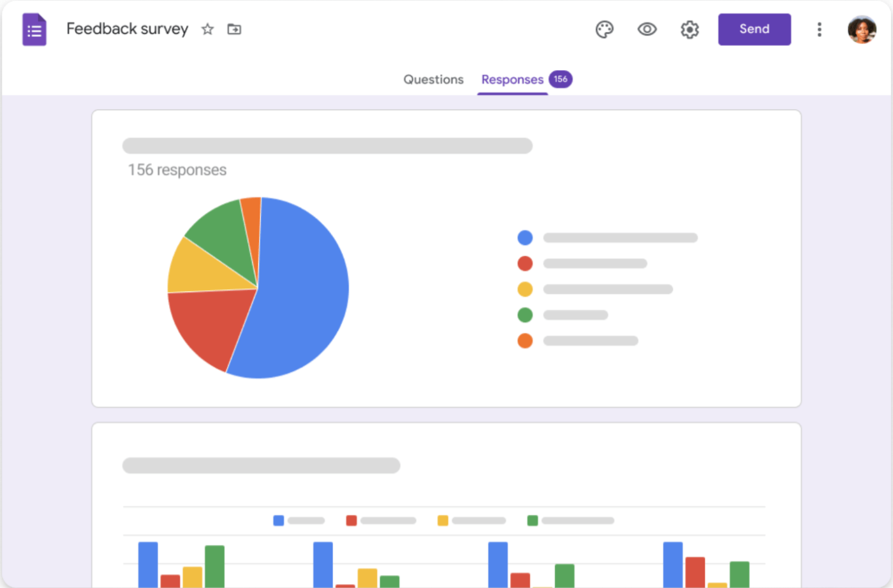Switch to the Questions tab
The height and width of the screenshot is (588, 893).
pos(433,79)
